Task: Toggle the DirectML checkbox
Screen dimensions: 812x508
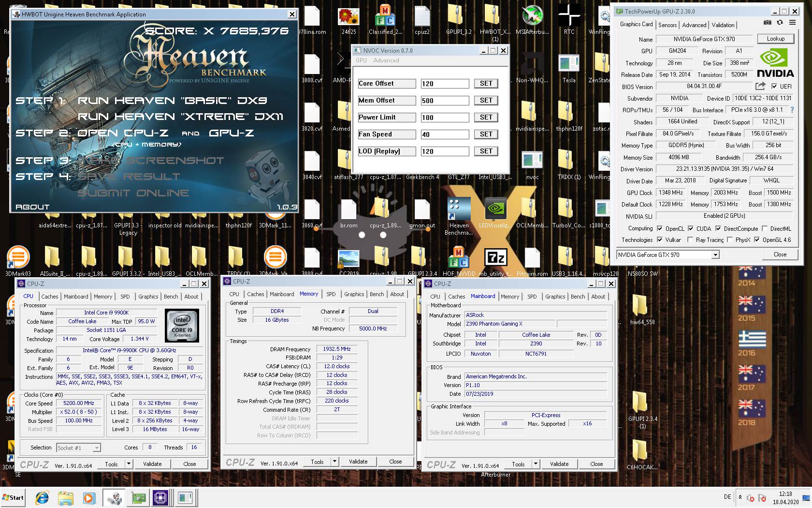Action: coord(765,228)
